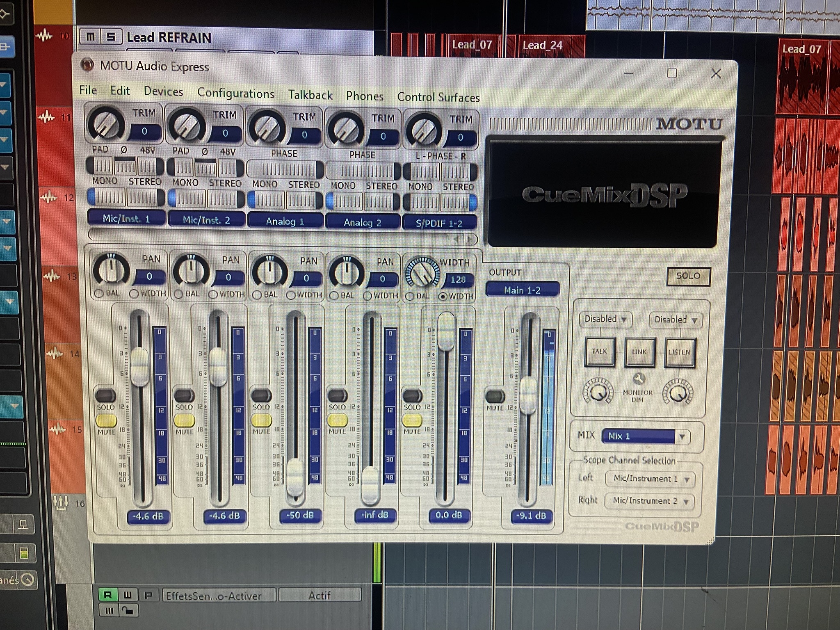Image resolution: width=840 pixels, height=630 pixels.
Task: Click the Analog 1 channel fader handle
Action: [294, 477]
